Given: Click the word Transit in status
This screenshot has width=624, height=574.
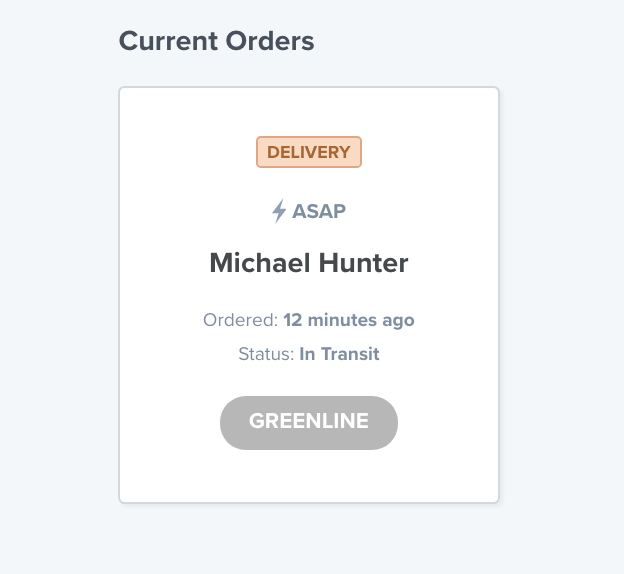Looking at the screenshot, I should (x=350, y=354).
